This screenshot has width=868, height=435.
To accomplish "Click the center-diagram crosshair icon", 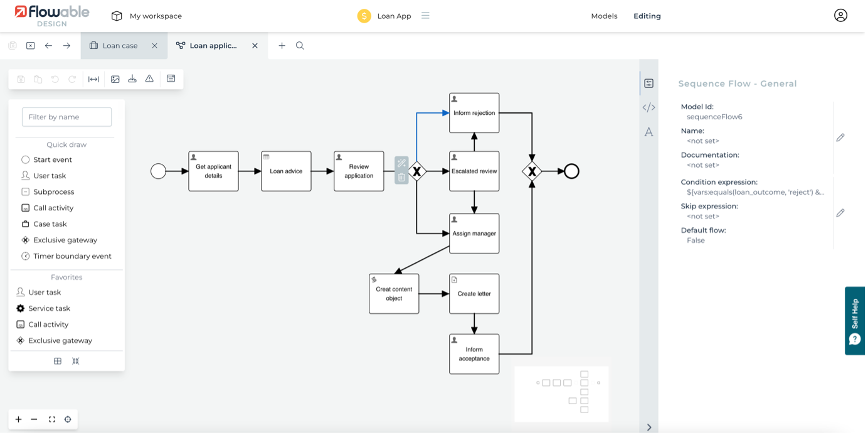I will pos(68,419).
